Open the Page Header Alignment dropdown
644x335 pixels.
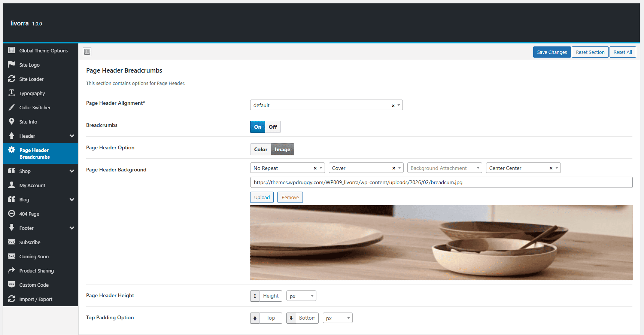[326, 105]
